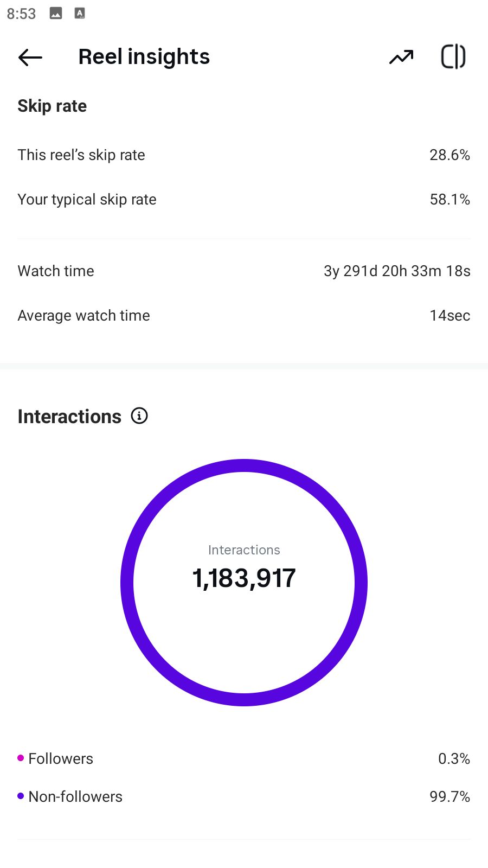Image resolution: width=488 pixels, height=868 pixels.
Task: Open the Interactions info icon
Action: (x=139, y=416)
